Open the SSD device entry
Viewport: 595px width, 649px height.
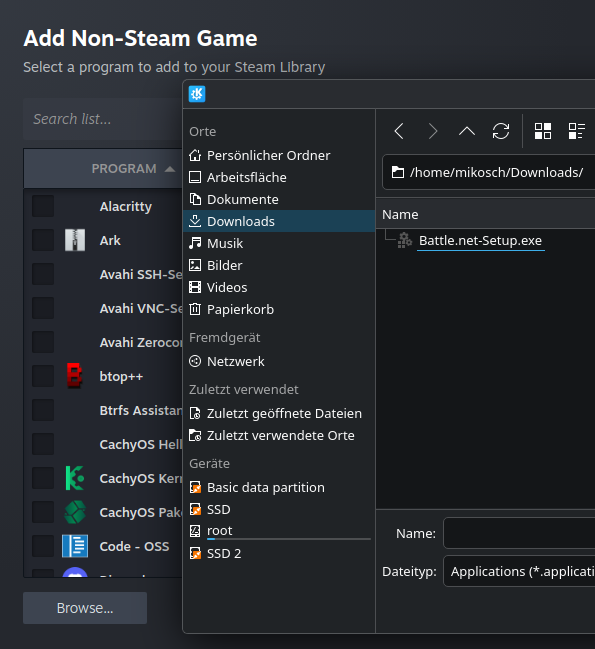(279, 510)
